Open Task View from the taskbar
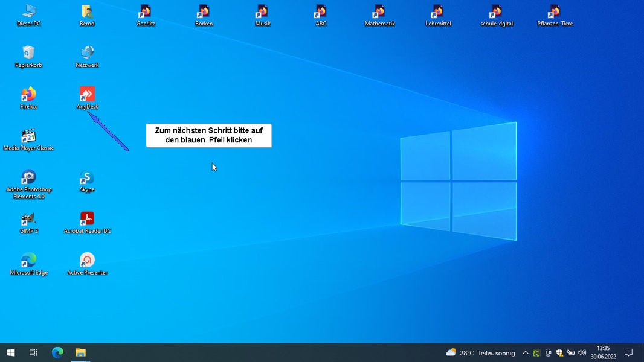Screen dimensions: 644x362 coord(34,352)
